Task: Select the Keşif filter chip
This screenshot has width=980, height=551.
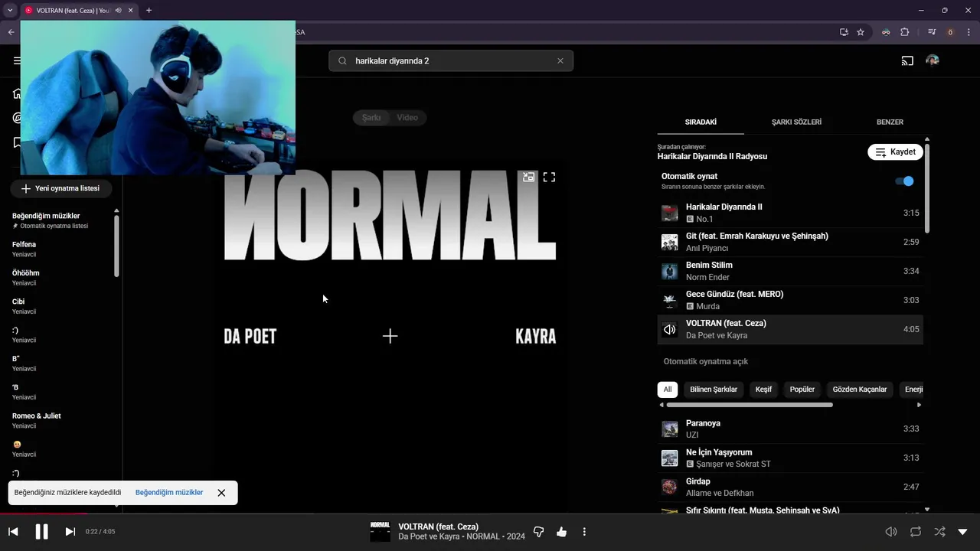Action: [x=763, y=389]
